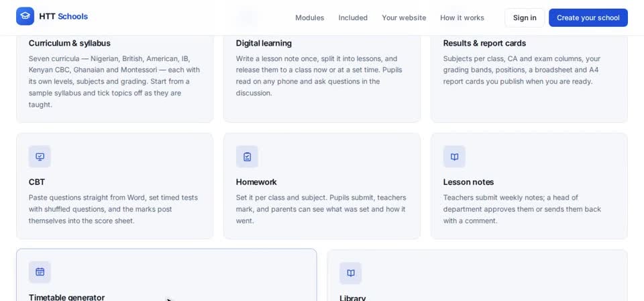
Task: Click the Sign in button
Action: 525,17
